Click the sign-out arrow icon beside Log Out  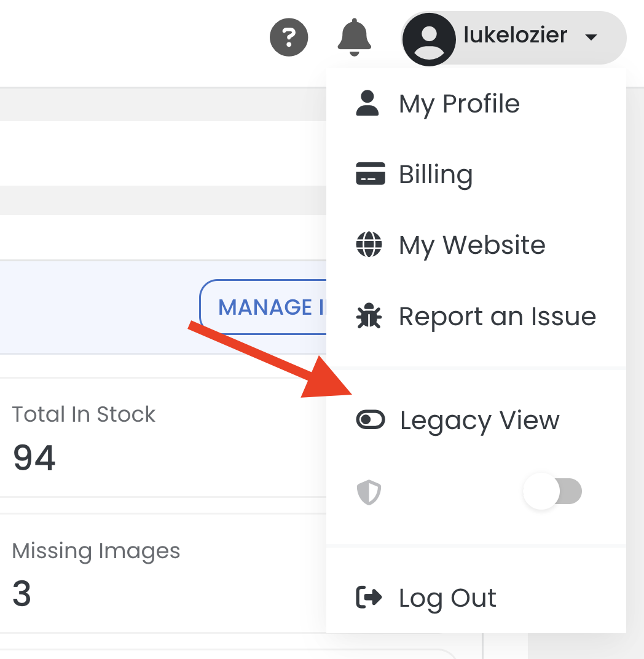coord(369,598)
